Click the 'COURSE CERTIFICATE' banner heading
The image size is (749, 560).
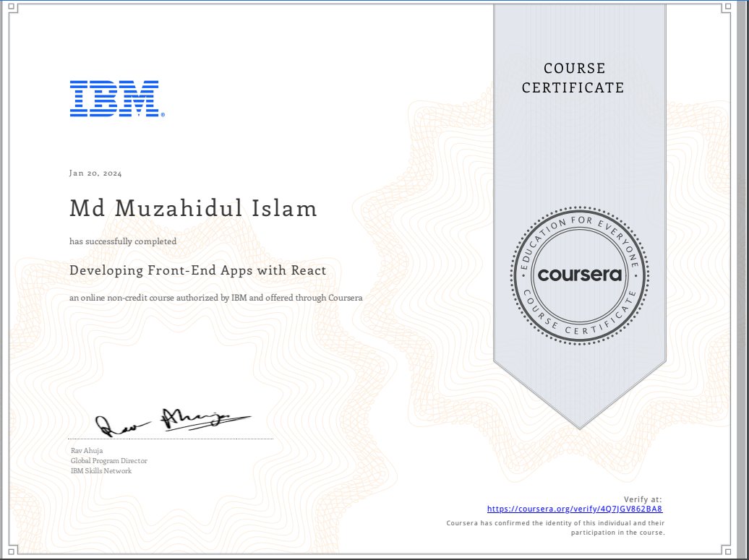(x=573, y=78)
